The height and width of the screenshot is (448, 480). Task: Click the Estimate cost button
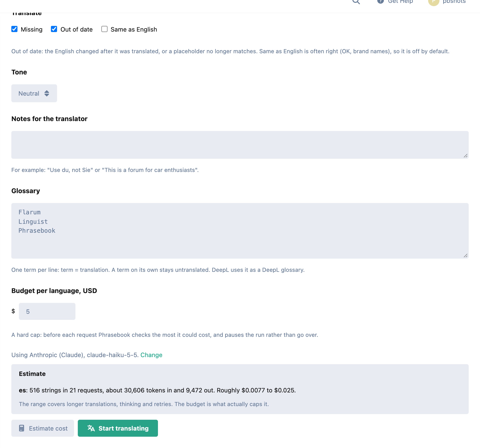point(43,428)
